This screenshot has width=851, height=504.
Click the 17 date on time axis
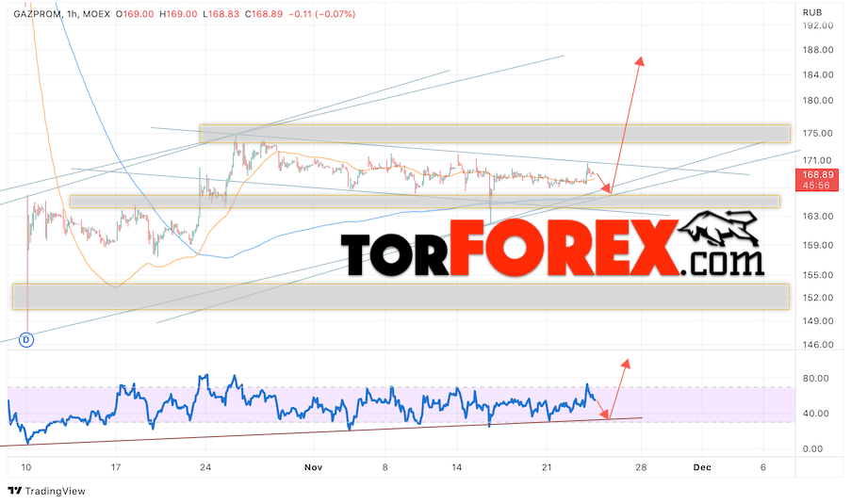(x=116, y=467)
